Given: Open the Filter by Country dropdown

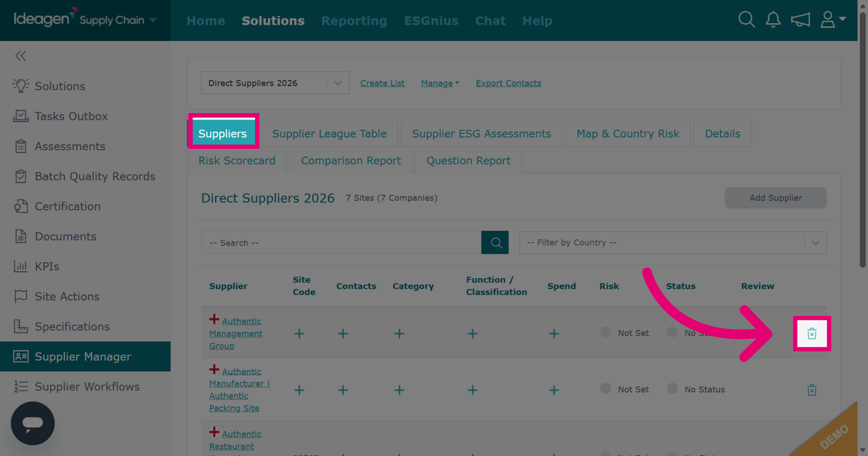Looking at the screenshot, I should 673,242.
